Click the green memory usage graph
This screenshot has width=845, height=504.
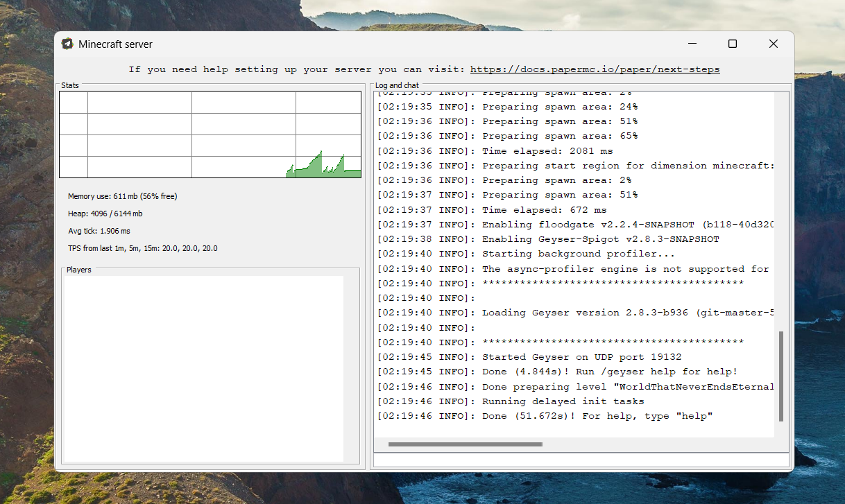click(323, 166)
